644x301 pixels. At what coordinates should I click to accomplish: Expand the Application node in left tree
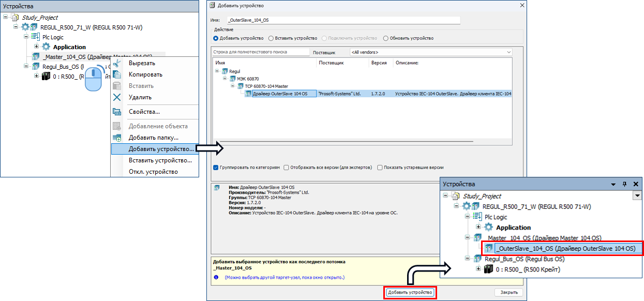[36, 47]
